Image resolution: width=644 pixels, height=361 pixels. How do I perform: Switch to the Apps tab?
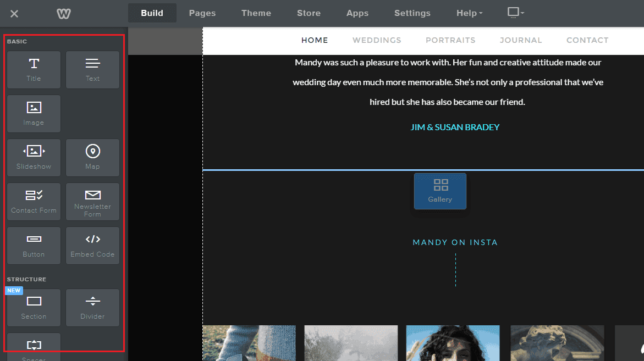[x=357, y=13]
